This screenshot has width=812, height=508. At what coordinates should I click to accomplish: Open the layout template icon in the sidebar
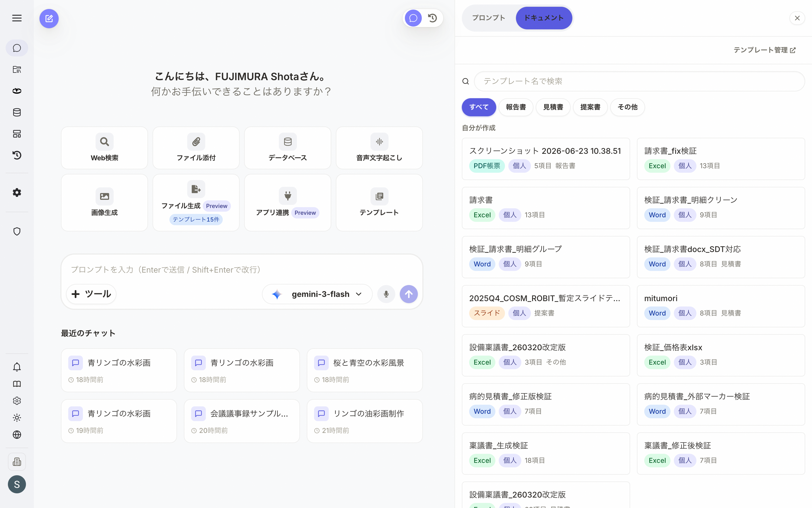tap(17, 134)
